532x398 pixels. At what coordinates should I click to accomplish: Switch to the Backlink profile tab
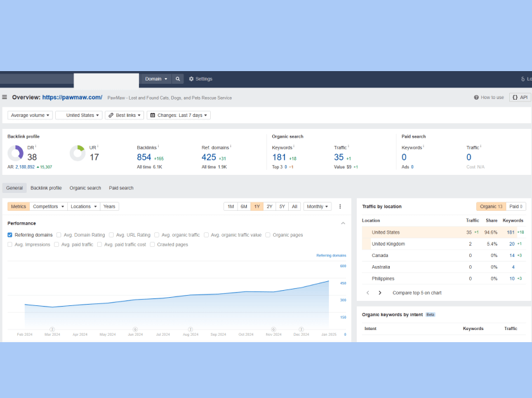tap(46, 188)
